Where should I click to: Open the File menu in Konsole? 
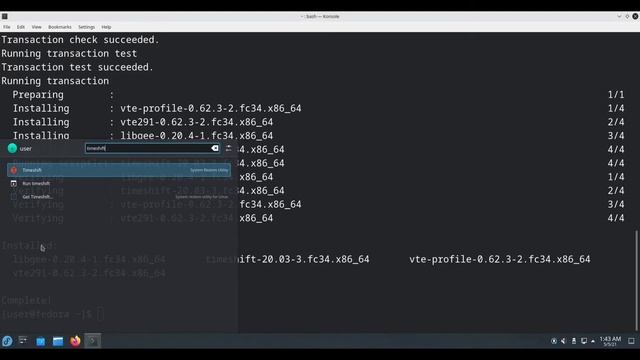coord(7,27)
